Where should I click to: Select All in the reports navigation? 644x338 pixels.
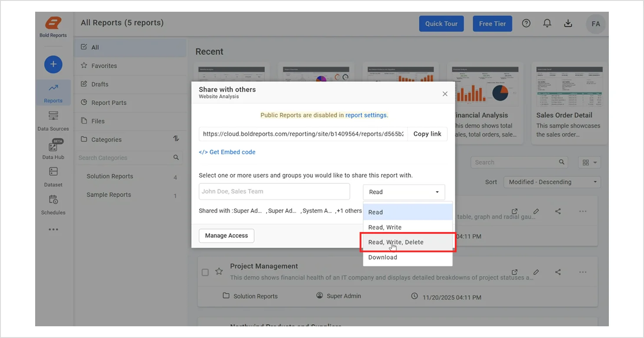[x=130, y=47]
